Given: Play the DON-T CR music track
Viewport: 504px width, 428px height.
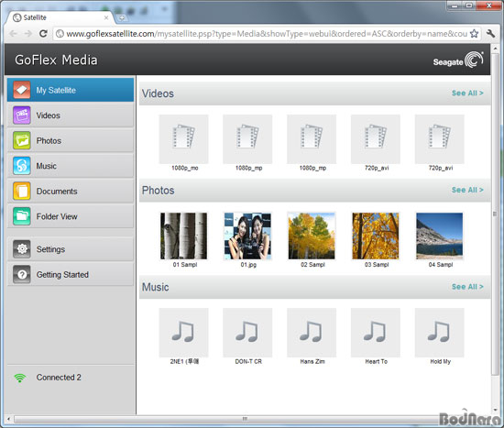Looking at the screenshot, I should click(247, 333).
